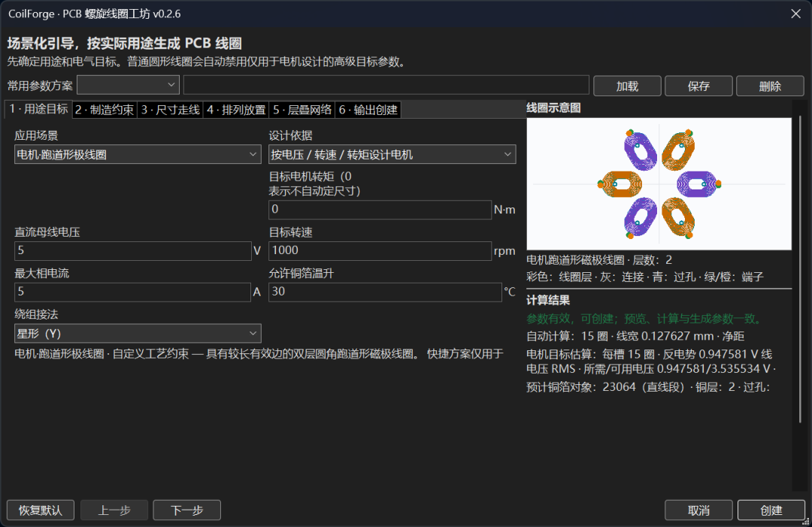812x527 pixels.
Task: Click the 目标转速 rpm input field
Action: pos(380,250)
